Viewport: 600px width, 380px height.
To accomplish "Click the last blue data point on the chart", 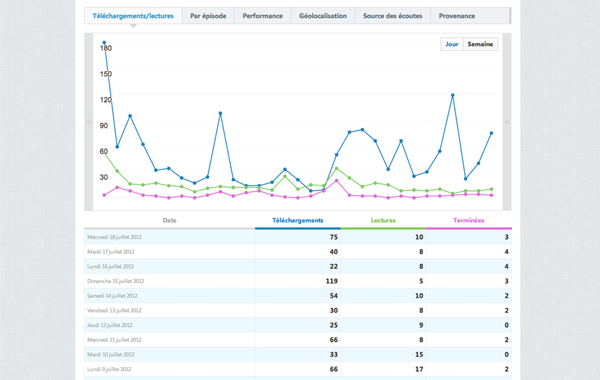I will 491,133.
